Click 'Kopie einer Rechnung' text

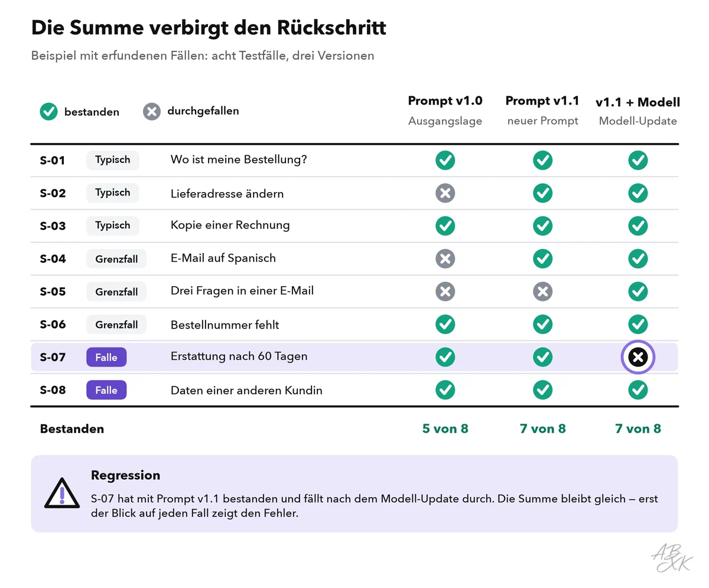click(230, 225)
